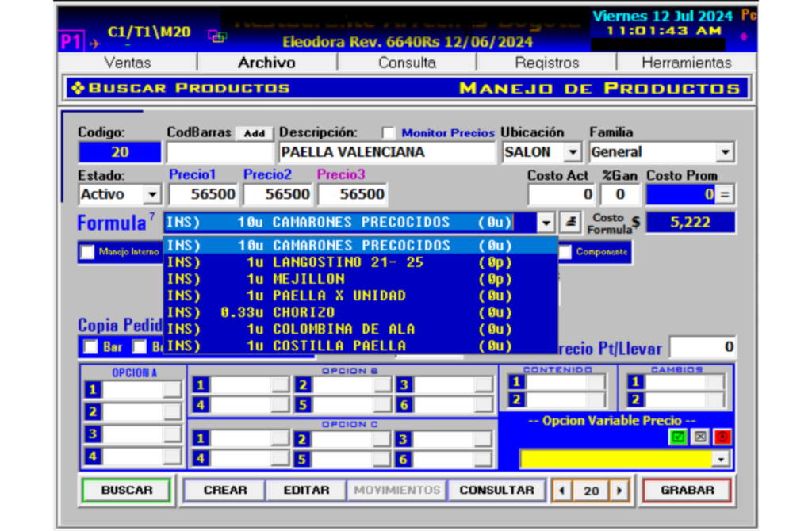Open the Registros menu

(547, 63)
